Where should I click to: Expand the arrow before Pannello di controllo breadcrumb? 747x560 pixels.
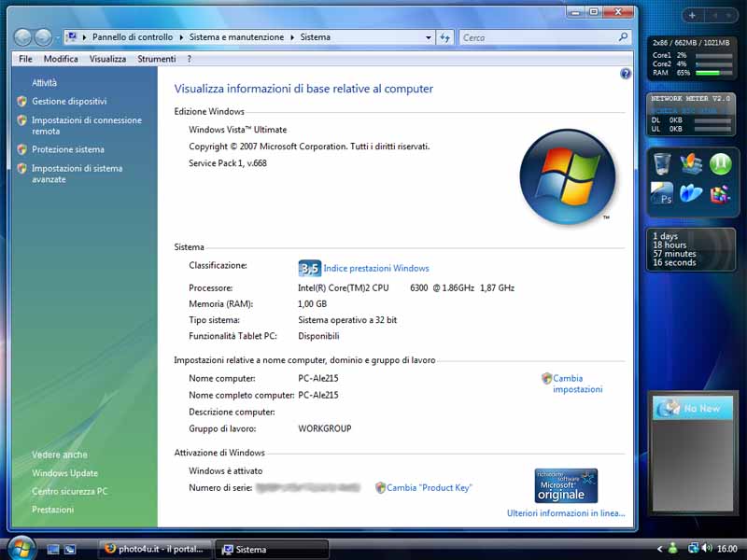tap(84, 37)
